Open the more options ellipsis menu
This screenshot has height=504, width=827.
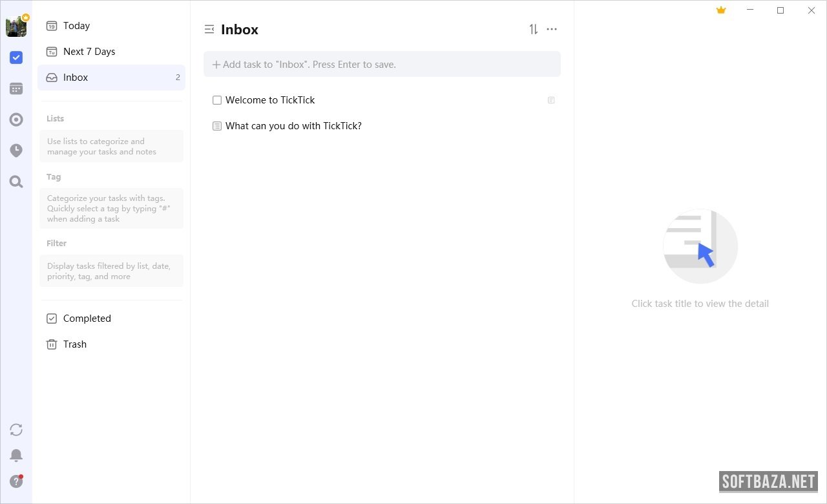(x=552, y=29)
